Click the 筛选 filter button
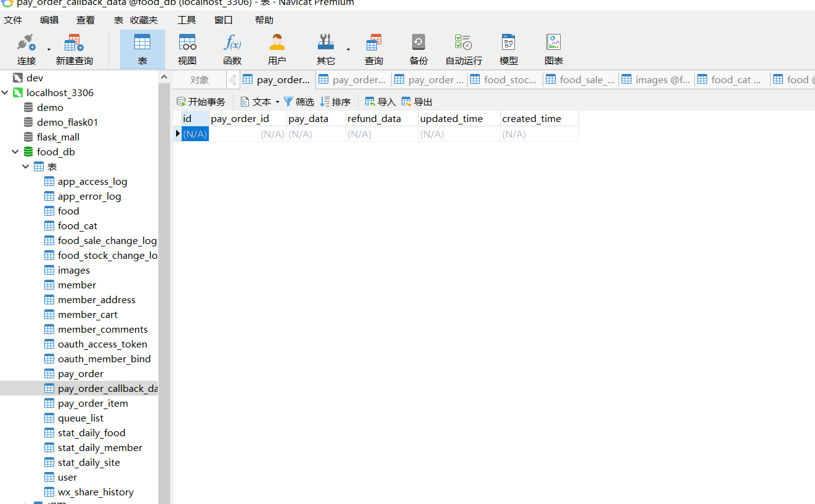Viewport: 815px width, 504px height. click(x=299, y=102)
